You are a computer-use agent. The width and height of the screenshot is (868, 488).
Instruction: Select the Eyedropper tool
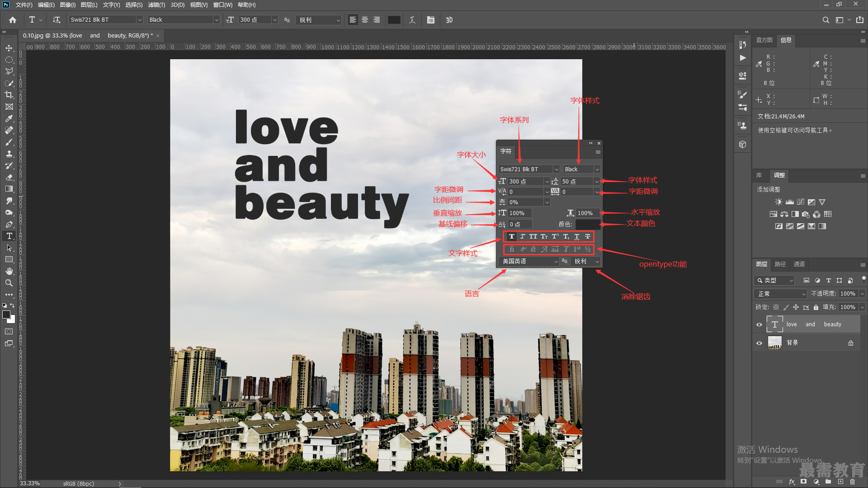[x=9, y=118]
